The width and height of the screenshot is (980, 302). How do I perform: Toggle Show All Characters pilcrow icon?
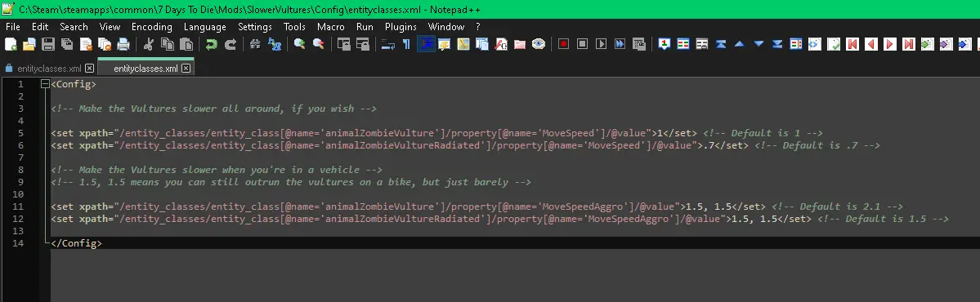406,44
